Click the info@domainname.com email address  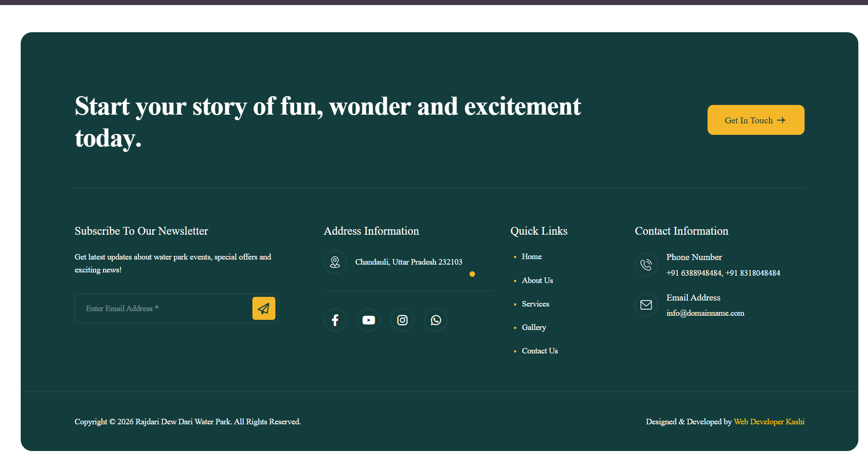click(x=705, y=313)
